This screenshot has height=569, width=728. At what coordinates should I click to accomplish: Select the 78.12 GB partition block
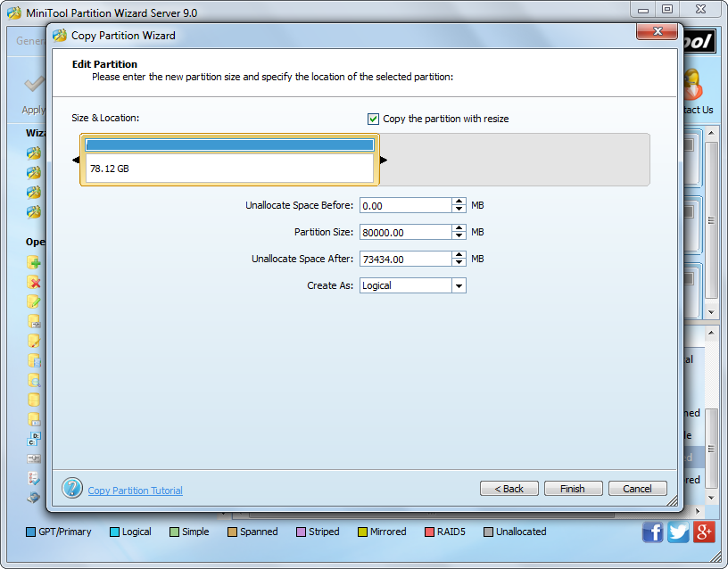pos(230,161)
